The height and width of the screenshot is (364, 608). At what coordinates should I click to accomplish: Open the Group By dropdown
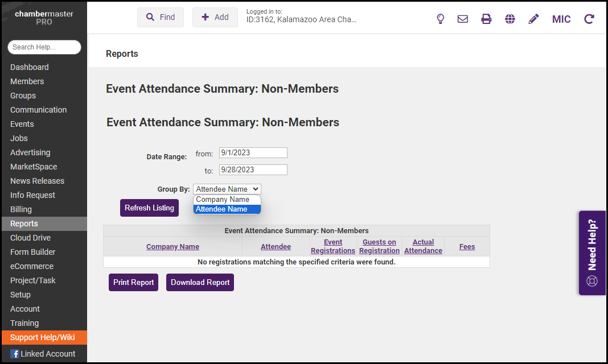tap(227, 189)
